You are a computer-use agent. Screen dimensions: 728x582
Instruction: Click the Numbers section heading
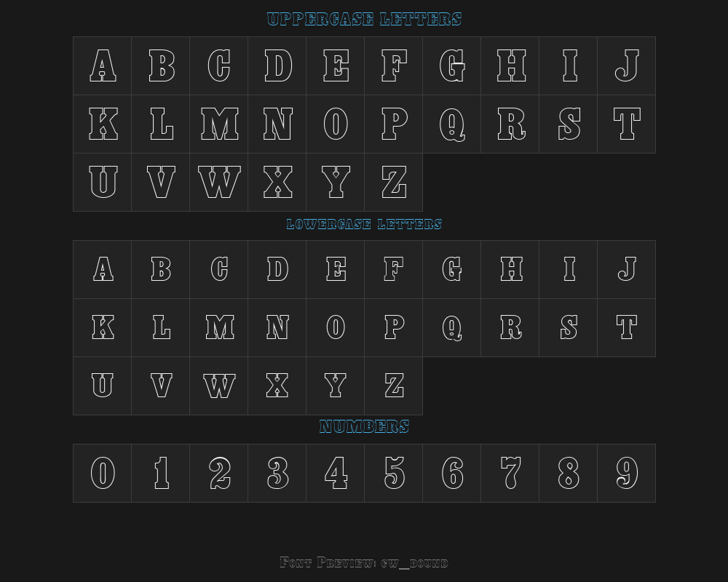point(364,426)
